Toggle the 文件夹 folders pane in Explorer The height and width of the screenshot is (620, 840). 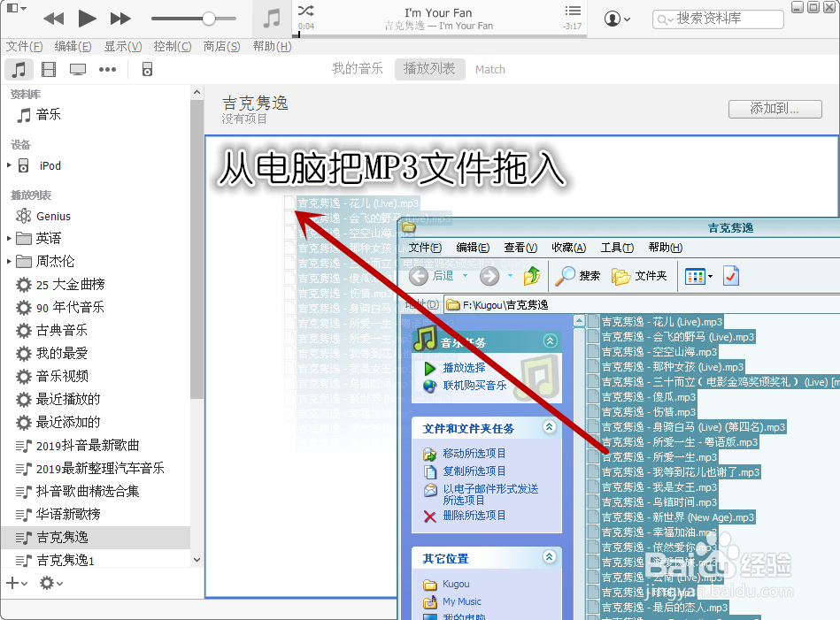(639, 276)
